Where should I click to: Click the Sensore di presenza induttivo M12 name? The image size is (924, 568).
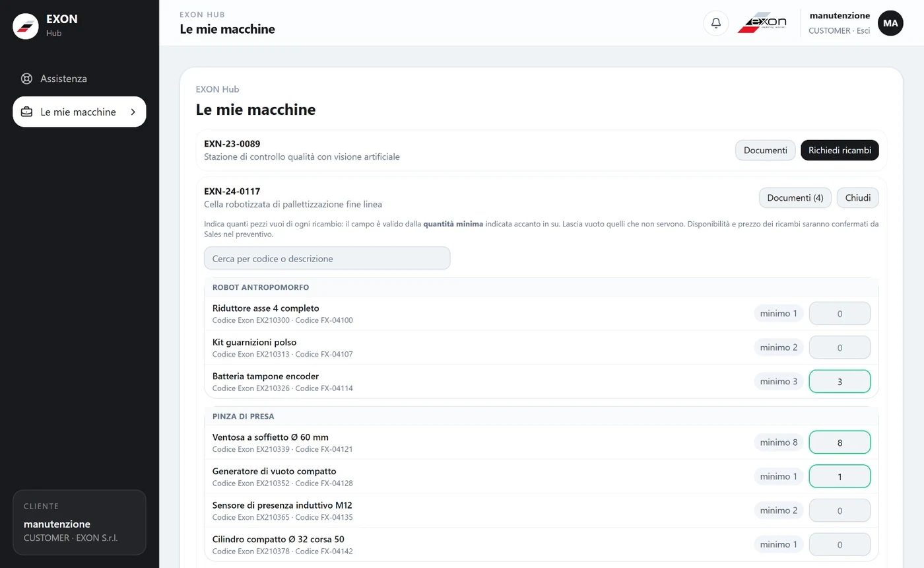282,505
